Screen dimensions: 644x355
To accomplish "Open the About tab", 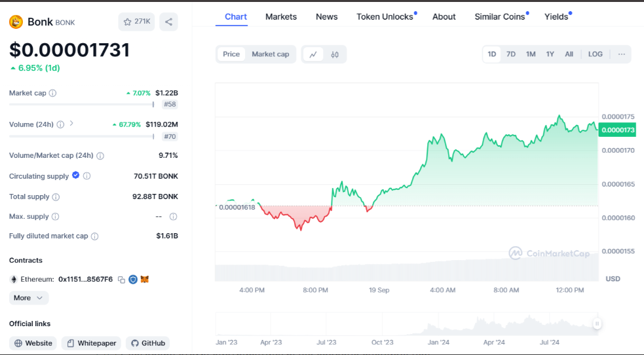I will [x=444, y=17].
